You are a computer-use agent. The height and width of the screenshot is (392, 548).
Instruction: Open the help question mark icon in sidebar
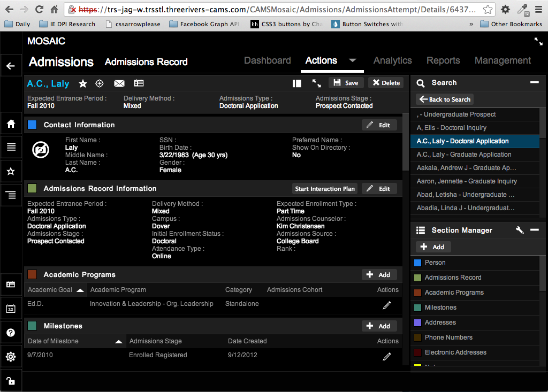[11, 333]
